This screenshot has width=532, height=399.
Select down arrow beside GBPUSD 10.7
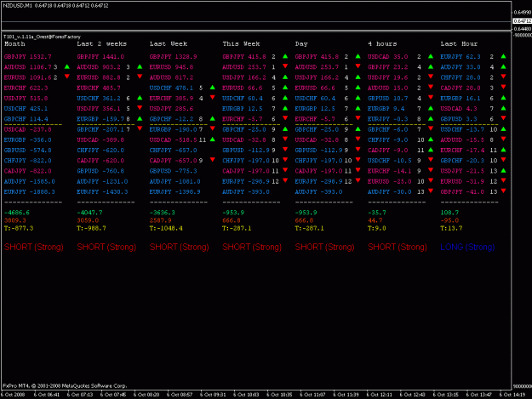coord(431,98)
